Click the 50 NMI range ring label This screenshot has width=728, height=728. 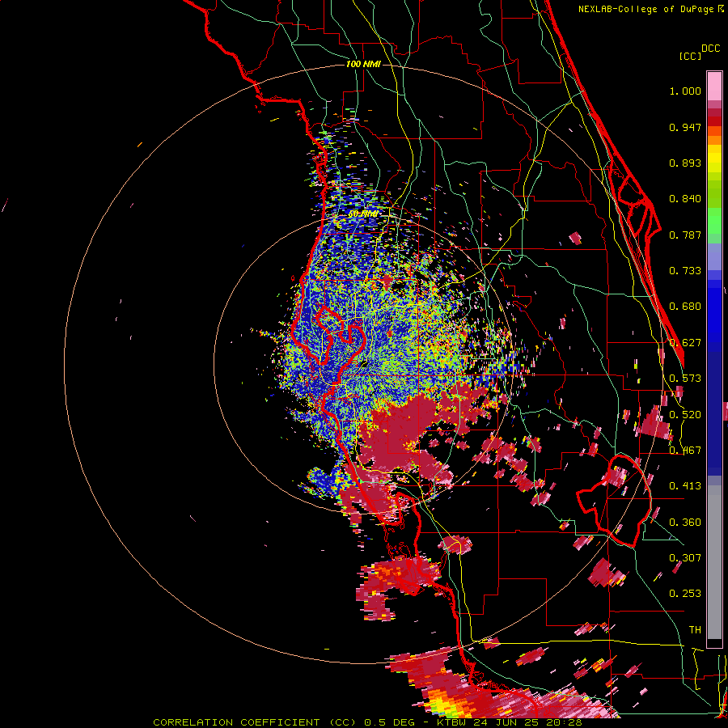363,214
